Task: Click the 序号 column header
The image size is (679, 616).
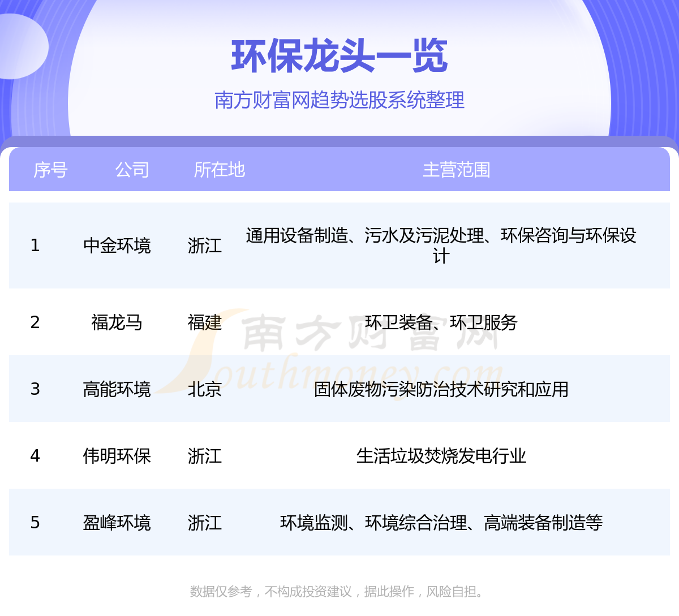Action: click(50, 170)
